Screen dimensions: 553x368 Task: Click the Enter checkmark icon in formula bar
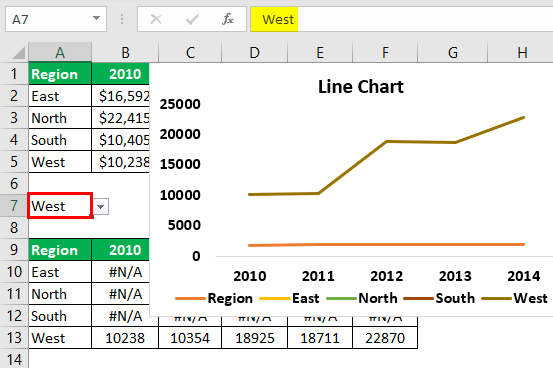(x=192, y=19)
